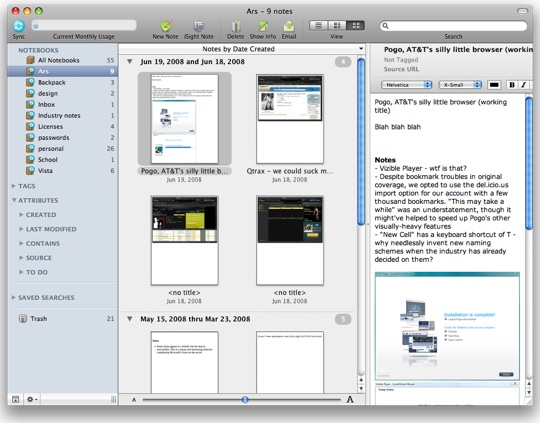
Task: Click the thumbnail size slider knob
Action: (x=245, y=400)
